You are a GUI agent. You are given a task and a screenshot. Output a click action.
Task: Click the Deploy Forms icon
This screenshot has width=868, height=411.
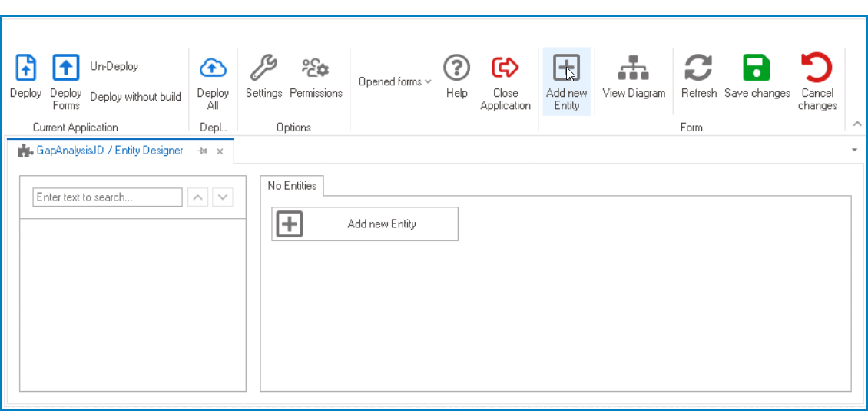pyautogui.click(x=66, y=68)
